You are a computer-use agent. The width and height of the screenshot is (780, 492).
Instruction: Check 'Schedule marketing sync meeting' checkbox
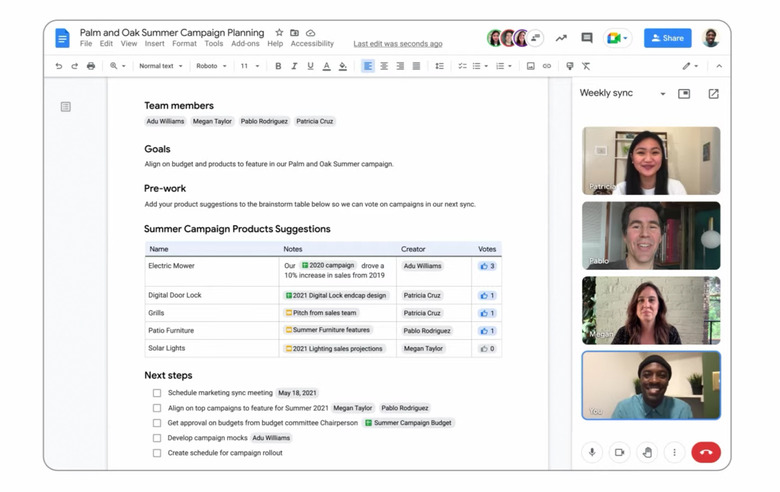pyautogui.click(x=157, y=393)
